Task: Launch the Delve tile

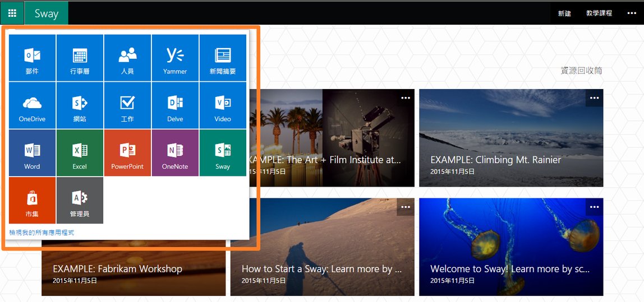Action: click(175, 105)
